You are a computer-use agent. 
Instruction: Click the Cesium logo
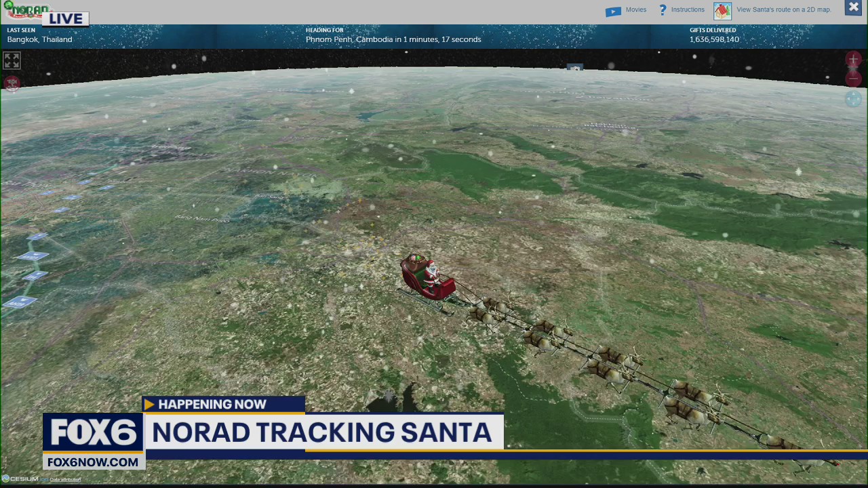(x=20, y=479)
